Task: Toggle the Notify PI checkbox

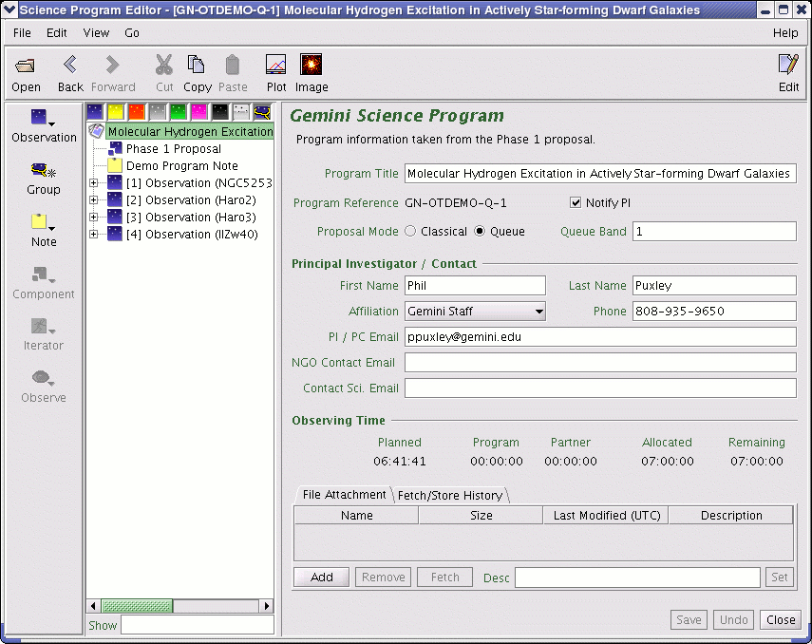Action: click(576, 202)
